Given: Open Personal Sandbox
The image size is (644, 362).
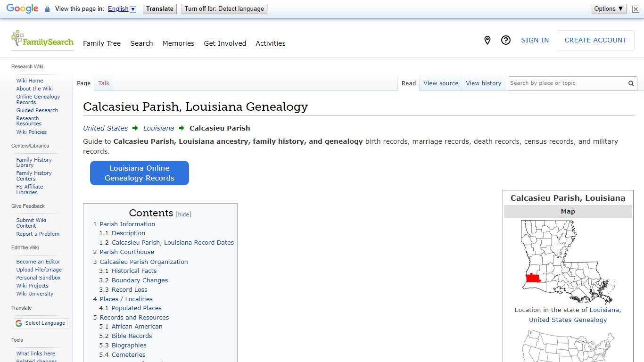Looking at the screenshot, I should click(x=38, y=278).
